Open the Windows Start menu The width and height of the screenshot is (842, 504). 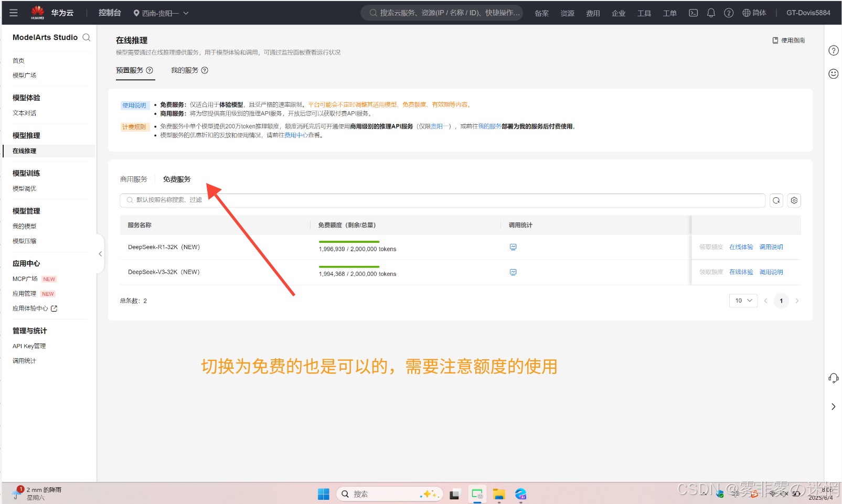[x=323, y=494]
